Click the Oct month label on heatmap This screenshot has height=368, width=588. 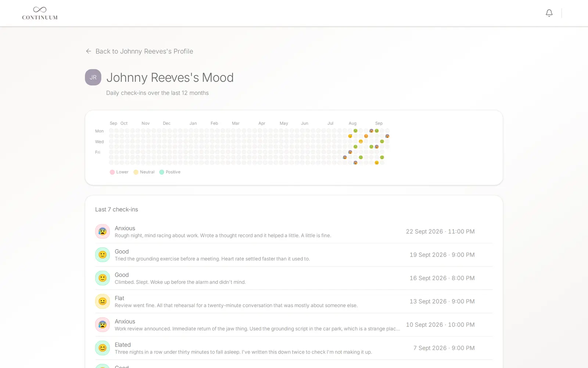tap(124, 123)
